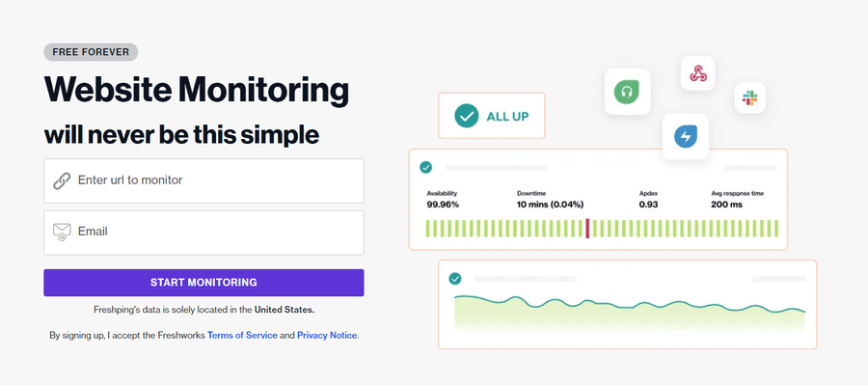This screenshot has width=868, height=385.
Task: Click the Avg response time 200 ms stat
Action: coord(738,200)
